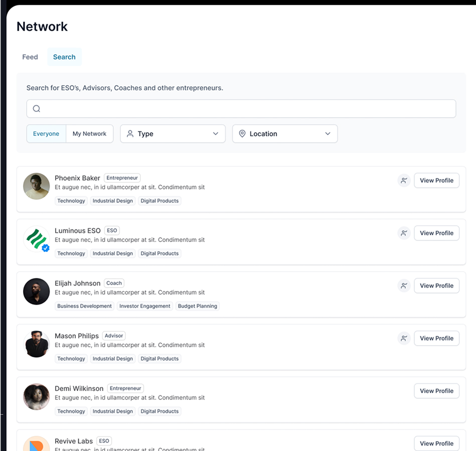
Task: Focus the network search input field
Action: tap(241, 109)
